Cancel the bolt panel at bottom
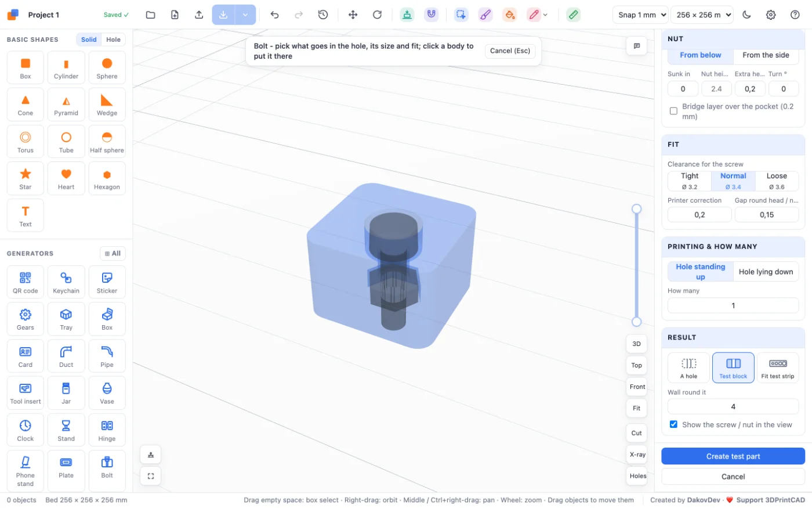 (733, 477)
